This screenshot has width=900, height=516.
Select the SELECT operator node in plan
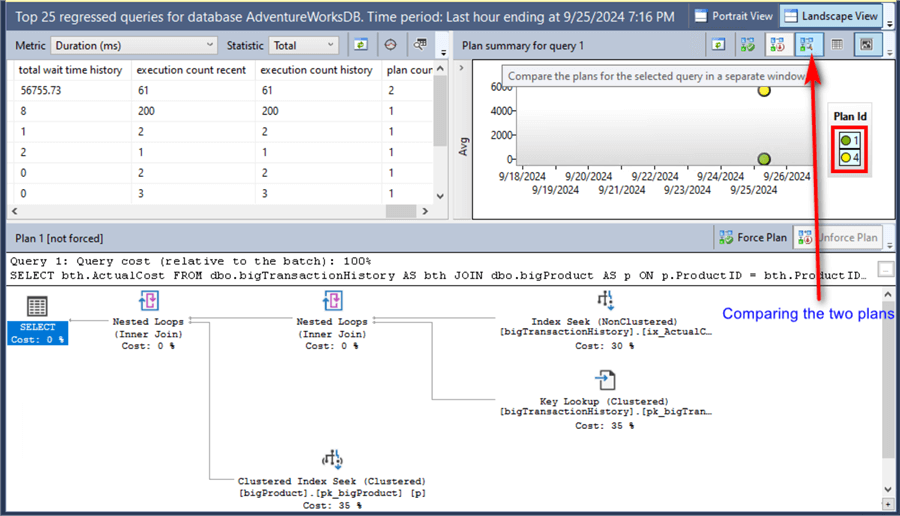tap(37, 320)
